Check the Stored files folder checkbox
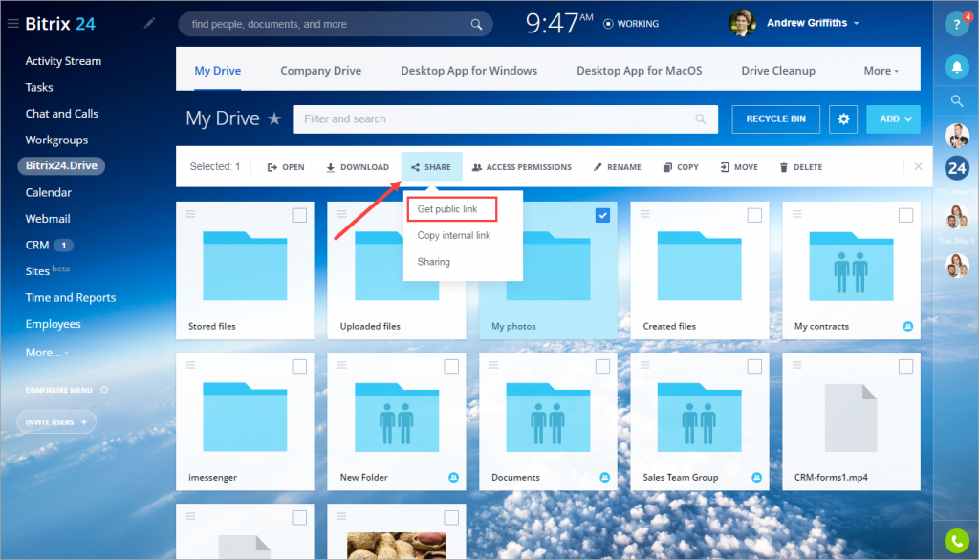 point(299,215)
